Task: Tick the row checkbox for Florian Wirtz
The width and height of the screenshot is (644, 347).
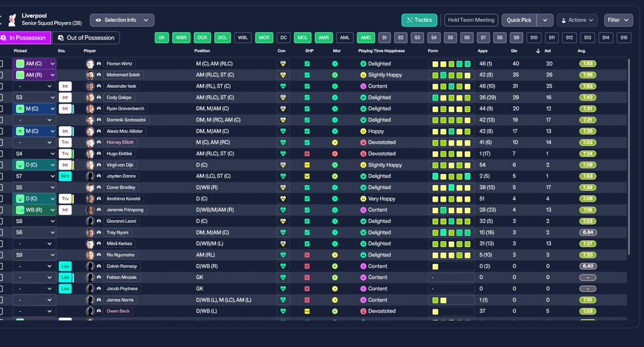Action: [x=0, y=64]
